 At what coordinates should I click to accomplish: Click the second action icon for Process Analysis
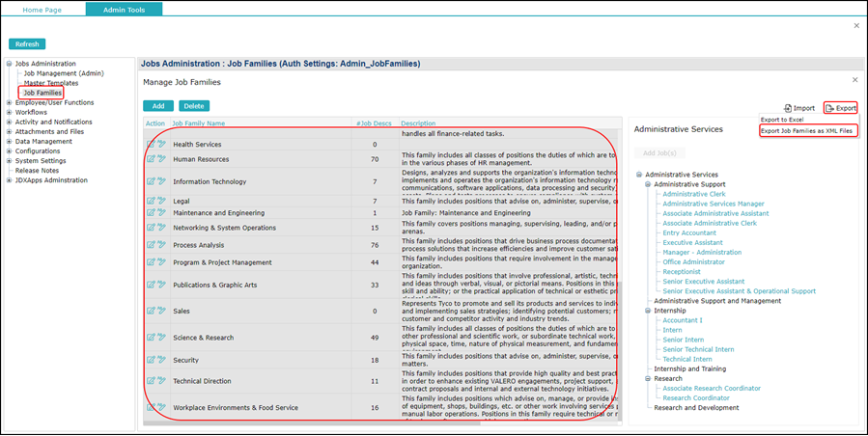(x=161, y=245)
